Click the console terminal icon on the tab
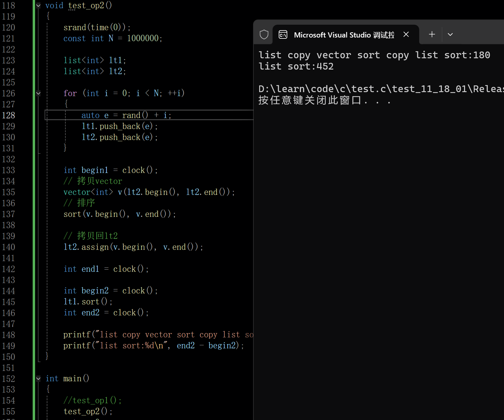Image resolution: width=504 pixels, height=420 pixels. (283, 35)
